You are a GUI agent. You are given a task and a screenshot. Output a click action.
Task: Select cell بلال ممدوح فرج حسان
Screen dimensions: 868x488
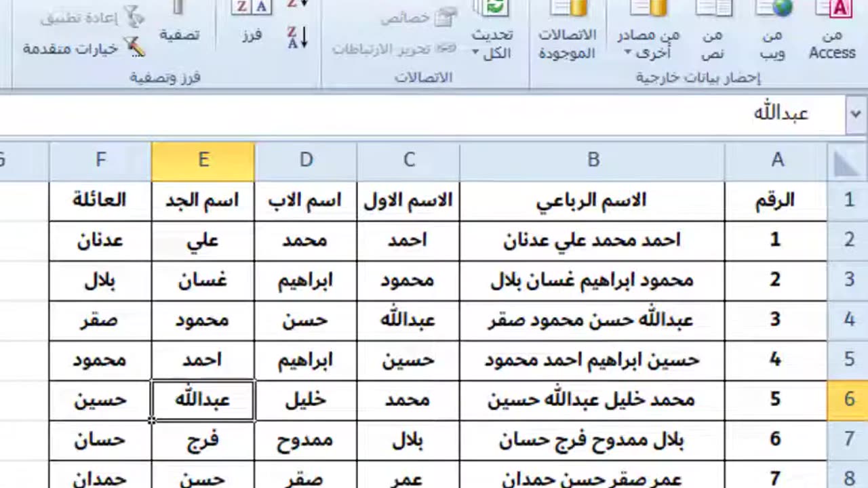click(x=593, y=441)
